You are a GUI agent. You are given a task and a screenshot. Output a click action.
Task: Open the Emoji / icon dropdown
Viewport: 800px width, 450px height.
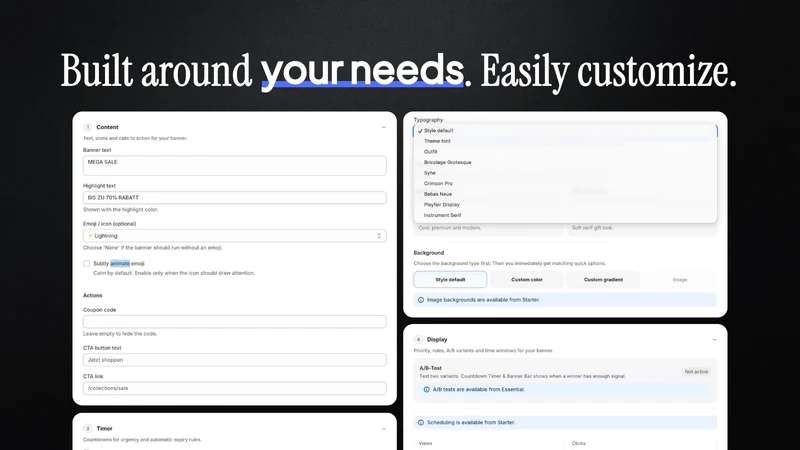click(235, 236)
